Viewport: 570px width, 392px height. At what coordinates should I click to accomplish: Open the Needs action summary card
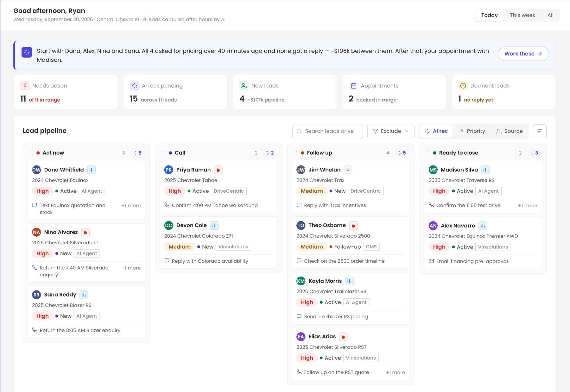click(x=66, y=92)
